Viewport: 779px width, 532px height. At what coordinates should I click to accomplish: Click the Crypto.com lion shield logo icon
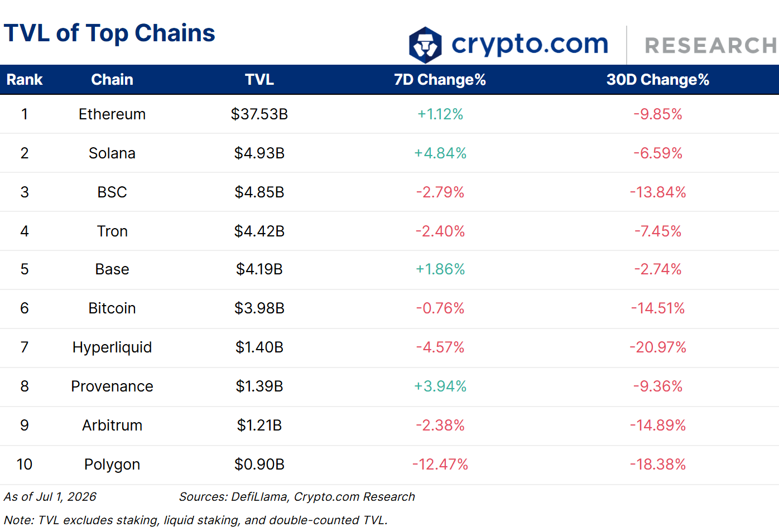(425, 45)
